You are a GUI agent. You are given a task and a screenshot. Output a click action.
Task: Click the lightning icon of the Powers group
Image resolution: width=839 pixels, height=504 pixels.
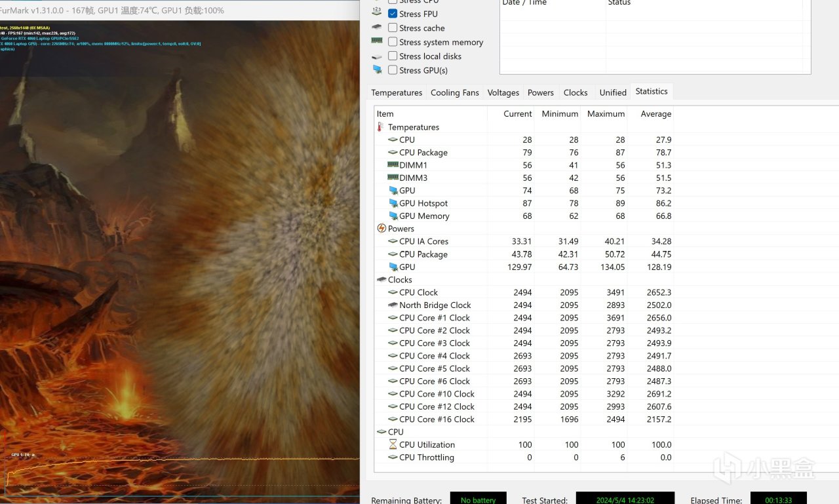click(x=381, y=229)
